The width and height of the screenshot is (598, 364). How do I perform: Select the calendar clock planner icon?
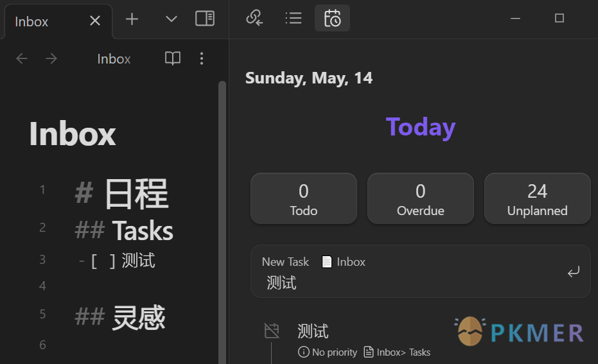(x=332, y=18)
